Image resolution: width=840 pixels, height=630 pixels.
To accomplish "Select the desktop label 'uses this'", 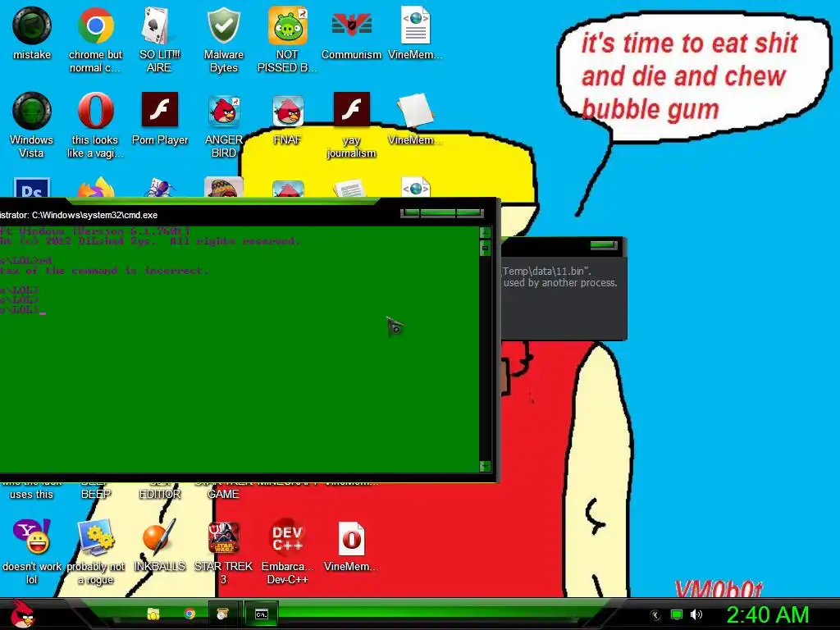I will tap(32, 494).
